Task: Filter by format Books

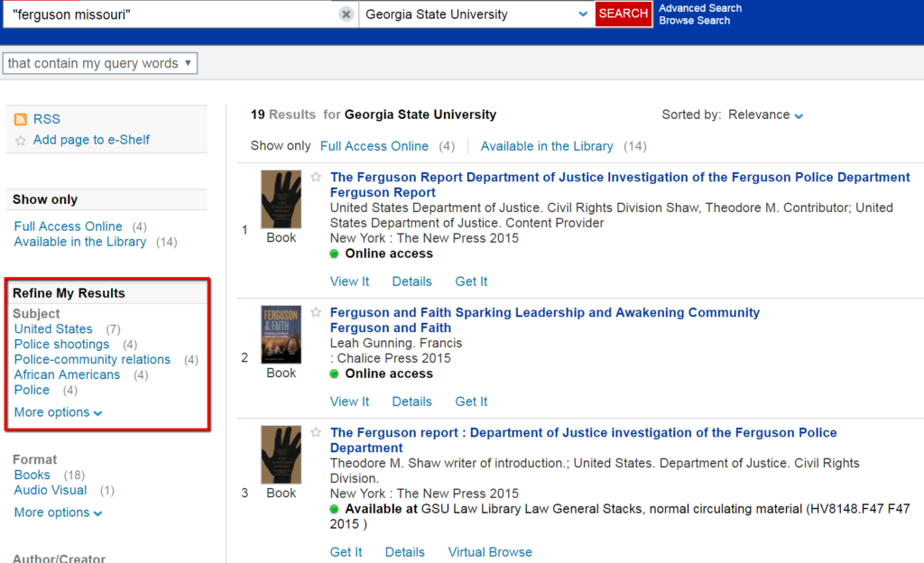Action: tap(32, 475)
